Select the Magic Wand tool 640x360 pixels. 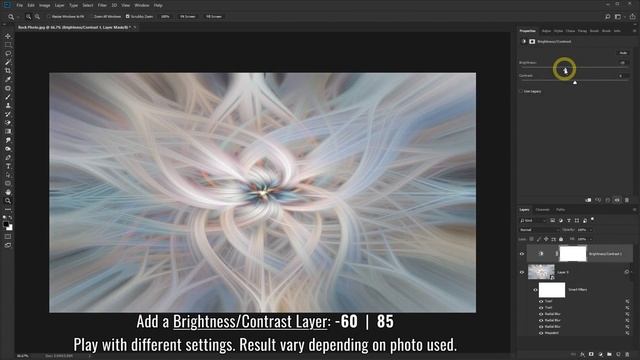coord(8,62)
